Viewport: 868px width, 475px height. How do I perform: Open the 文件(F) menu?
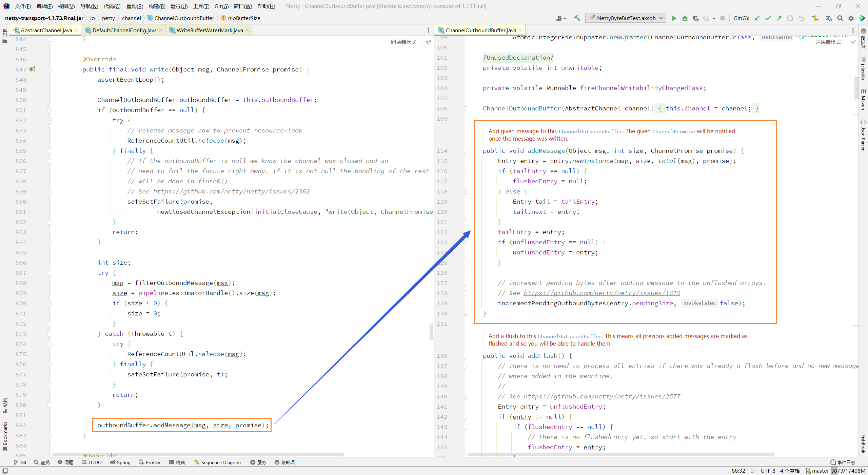[x=23, y=6]
